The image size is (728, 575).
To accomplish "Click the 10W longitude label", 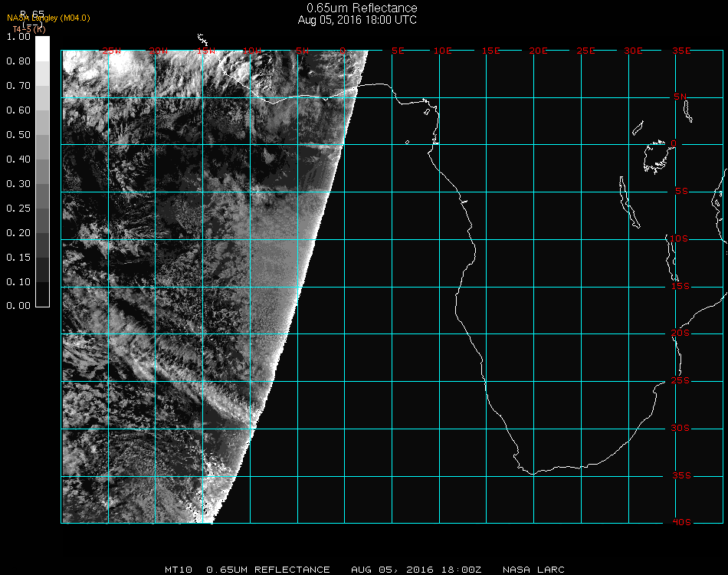I will click(252, 51).
